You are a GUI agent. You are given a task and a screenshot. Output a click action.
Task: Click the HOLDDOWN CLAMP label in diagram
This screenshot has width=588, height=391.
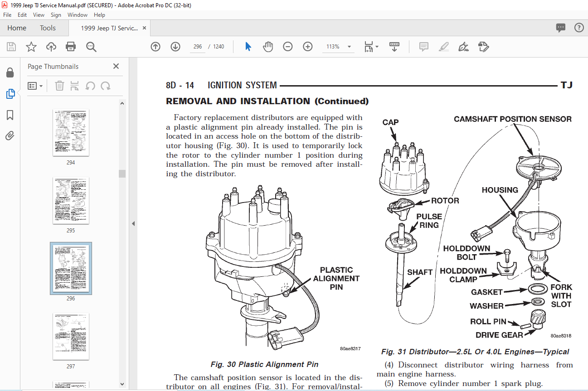(463, 275)
